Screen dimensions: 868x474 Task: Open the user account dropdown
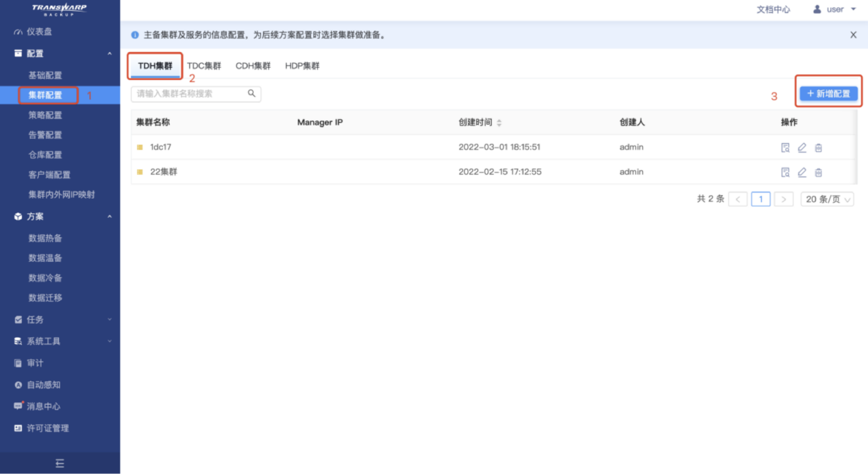pyautogui.click(x=834, y=10)
